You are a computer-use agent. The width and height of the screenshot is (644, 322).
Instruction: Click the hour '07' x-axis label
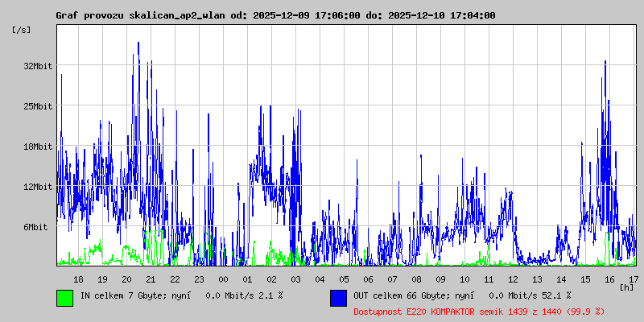tap(392, 279)
